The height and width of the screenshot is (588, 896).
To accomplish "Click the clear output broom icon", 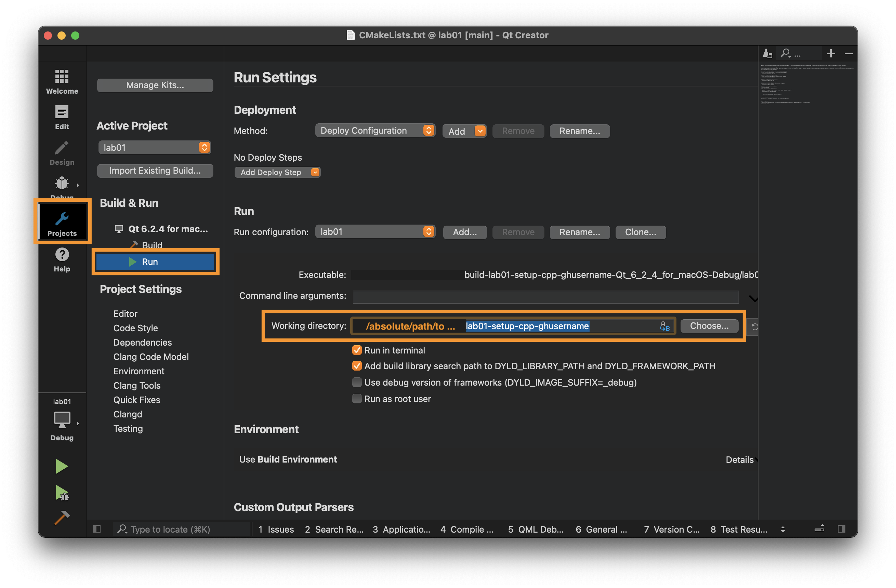I will (767, 53).
